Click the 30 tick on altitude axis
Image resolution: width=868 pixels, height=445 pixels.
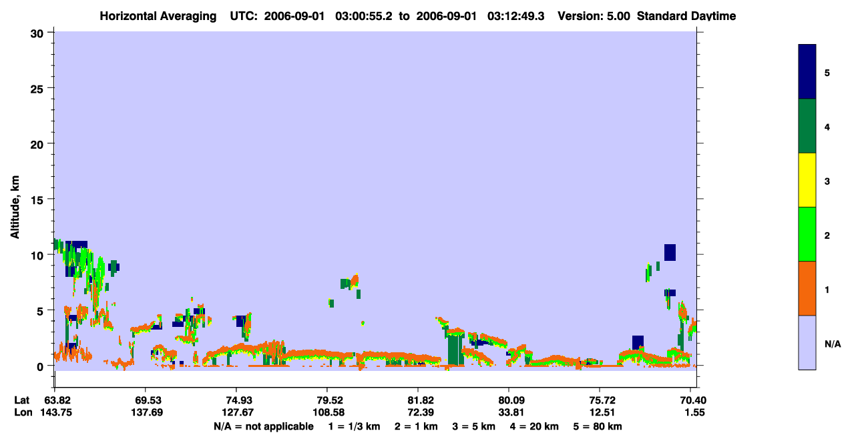(40, 33)
